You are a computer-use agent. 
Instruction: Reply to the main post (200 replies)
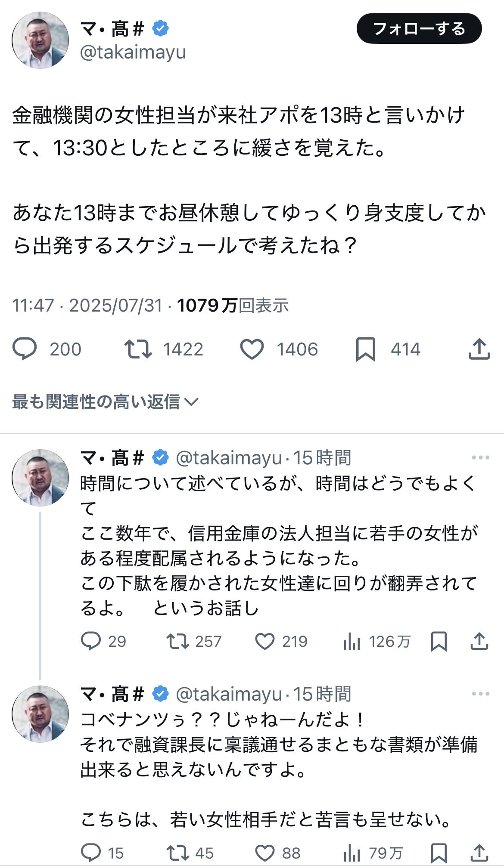25,349
